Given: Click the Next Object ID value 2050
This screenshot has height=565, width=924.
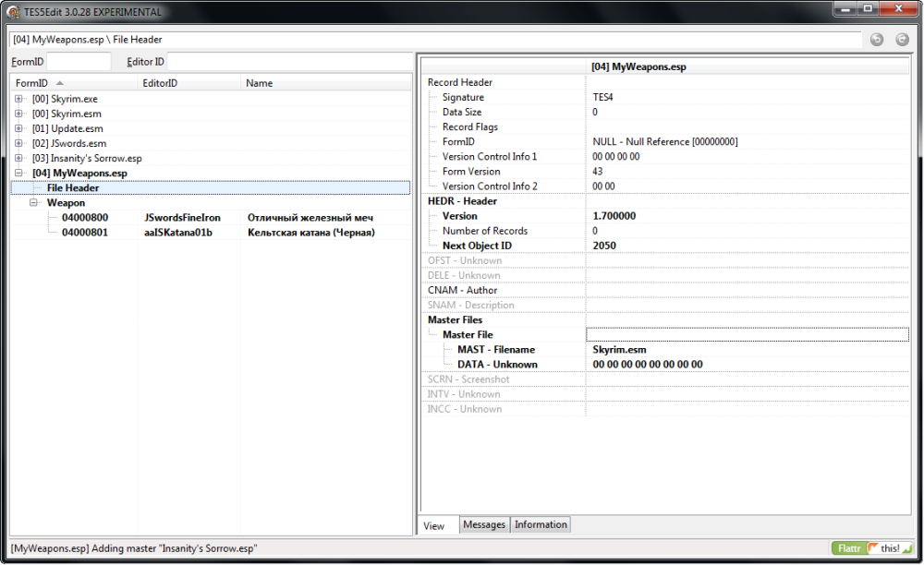Looking at the screenshot, I should click(x=604, y=246).
